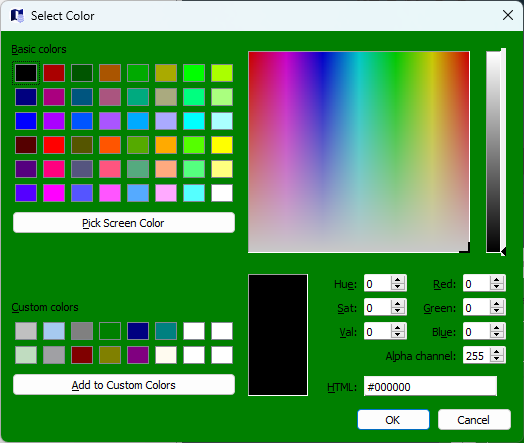Cancel the color selection dialog
Image resolution: width=524 pixels, height=443 pixels.
474,420
